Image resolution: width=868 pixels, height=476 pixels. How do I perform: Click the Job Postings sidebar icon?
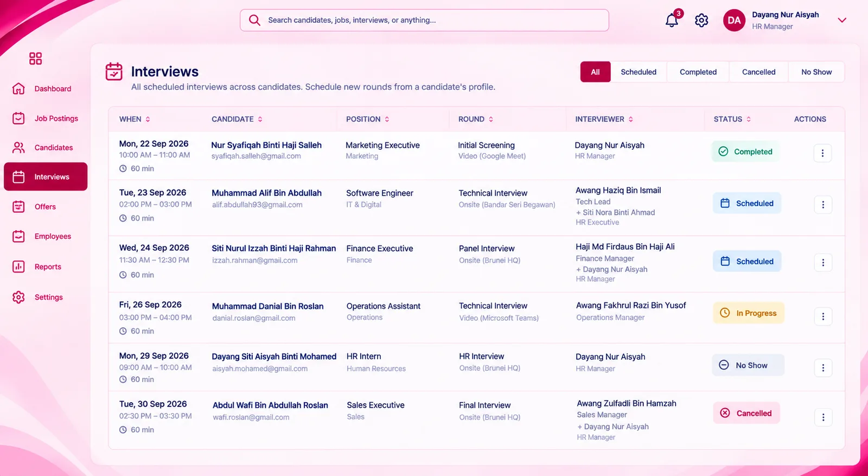(x=18, y=118)
